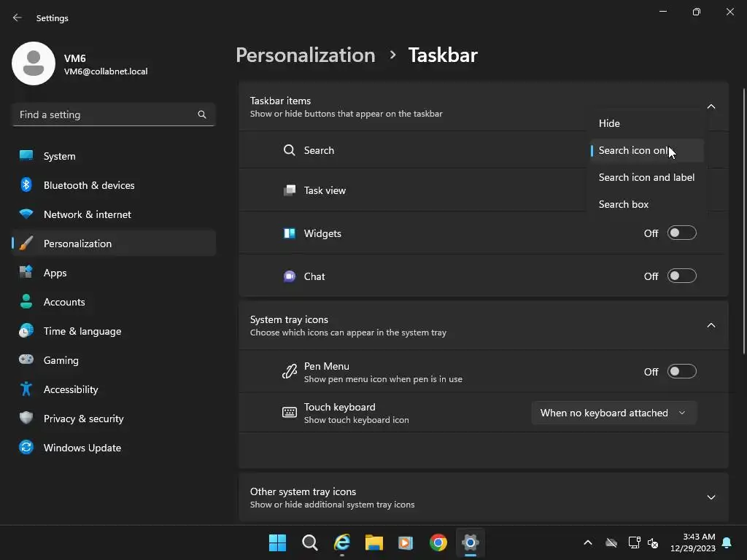Open Bluetooth & devices settings
This screenshot has width=747, height=560.
pyautogui.click(x=114, y=185)
